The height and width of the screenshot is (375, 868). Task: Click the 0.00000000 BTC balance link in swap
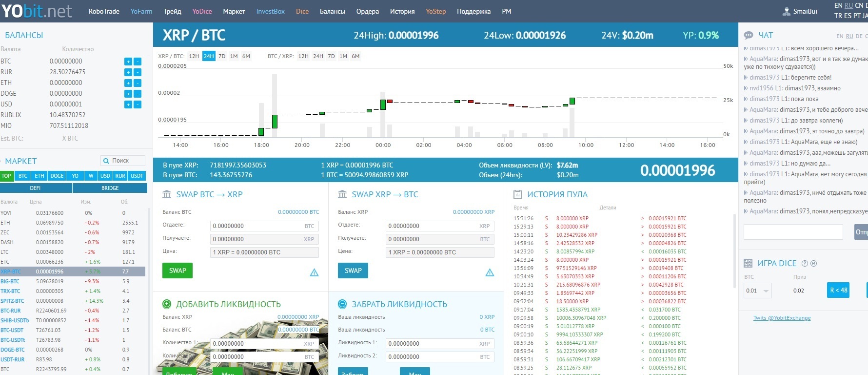pos(298,212)
